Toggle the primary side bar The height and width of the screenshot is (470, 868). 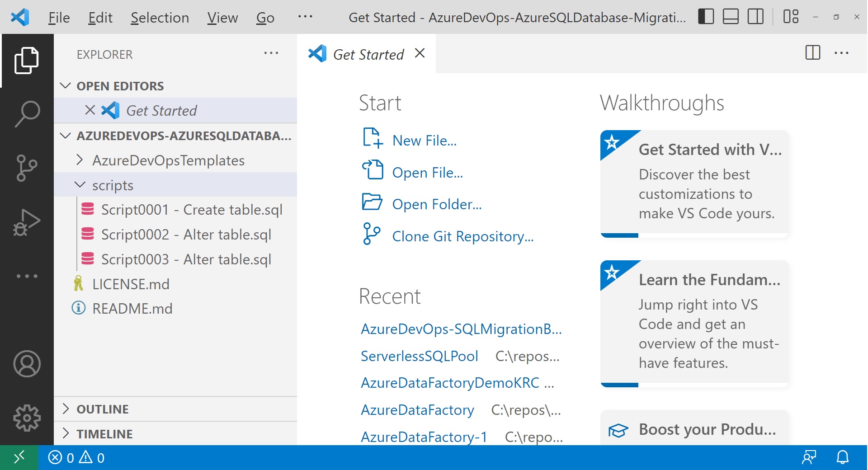[706, 17]
